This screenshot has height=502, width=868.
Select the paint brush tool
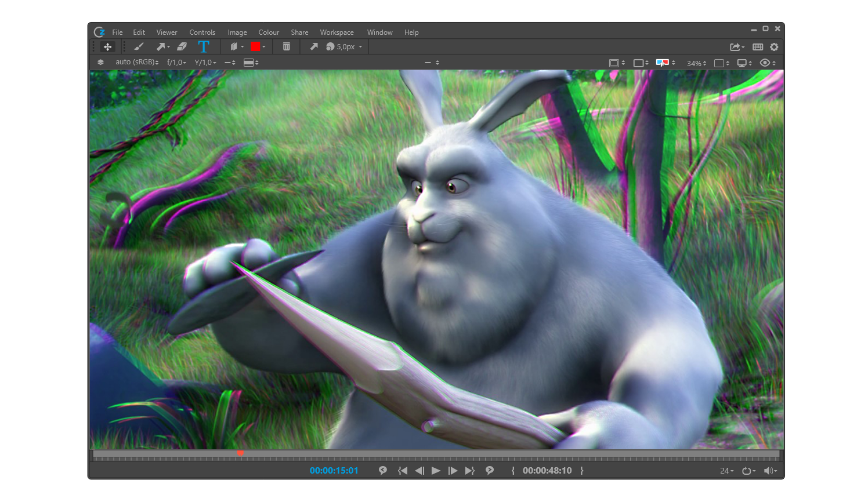coord(139,47)
